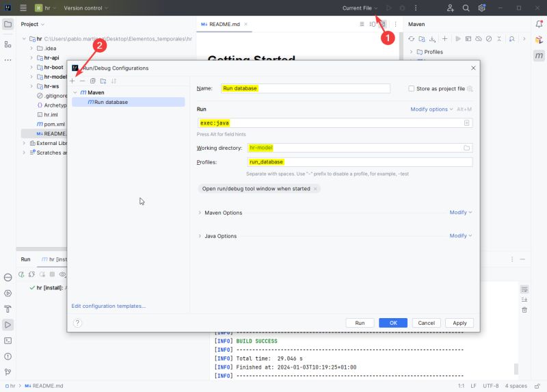The image size is (547, 392).
Task: Expand the Run command field icon
Action: click(466, 123)
